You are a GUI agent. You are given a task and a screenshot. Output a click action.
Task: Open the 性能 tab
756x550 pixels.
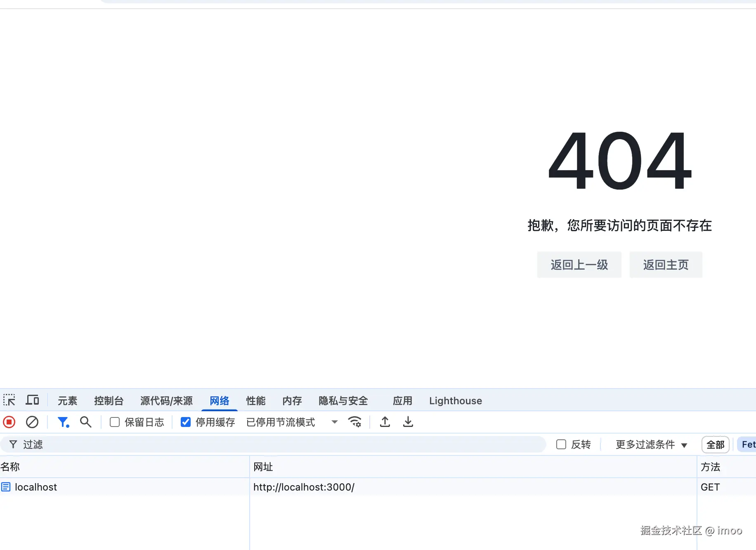pyautogui.click(x=255, y=401)
